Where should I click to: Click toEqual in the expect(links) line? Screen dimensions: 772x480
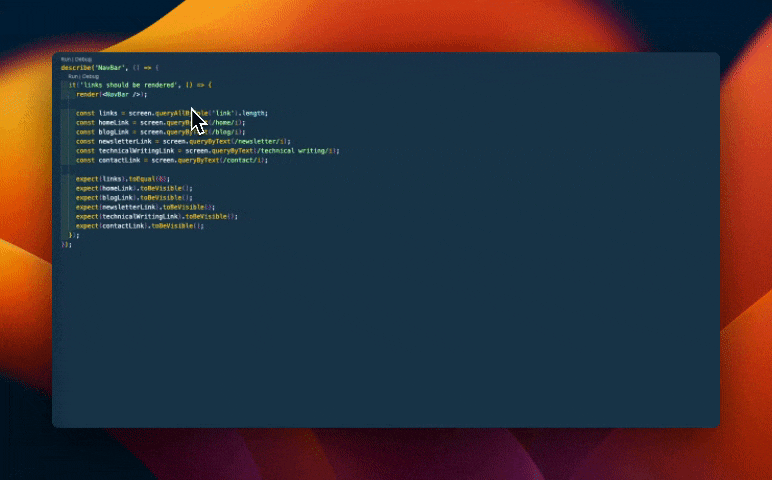[x=142, y=179]
